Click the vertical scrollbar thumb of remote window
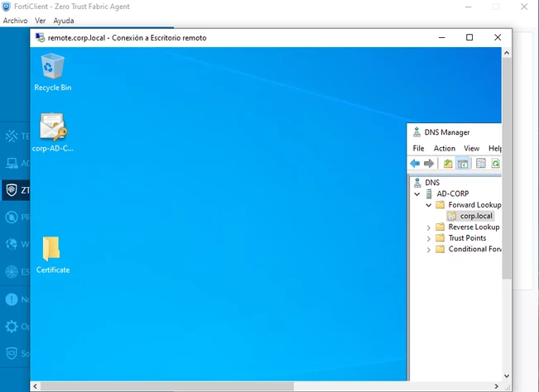 [507, 168]
